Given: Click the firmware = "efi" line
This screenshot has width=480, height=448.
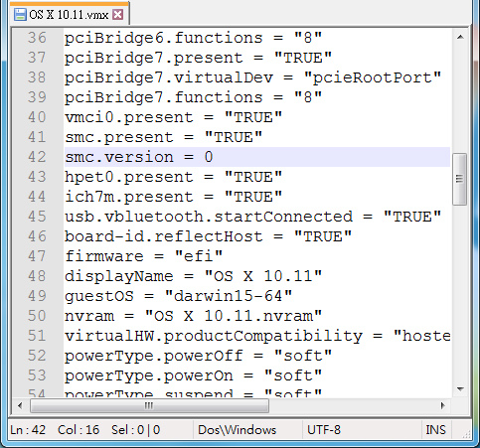Looking at the screenshot, I should click(143, 256).
